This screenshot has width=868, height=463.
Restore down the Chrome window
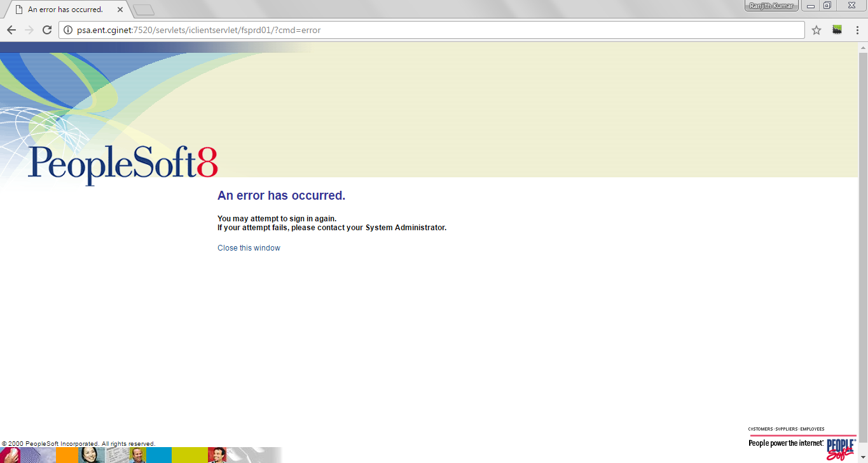coord(827,6)
